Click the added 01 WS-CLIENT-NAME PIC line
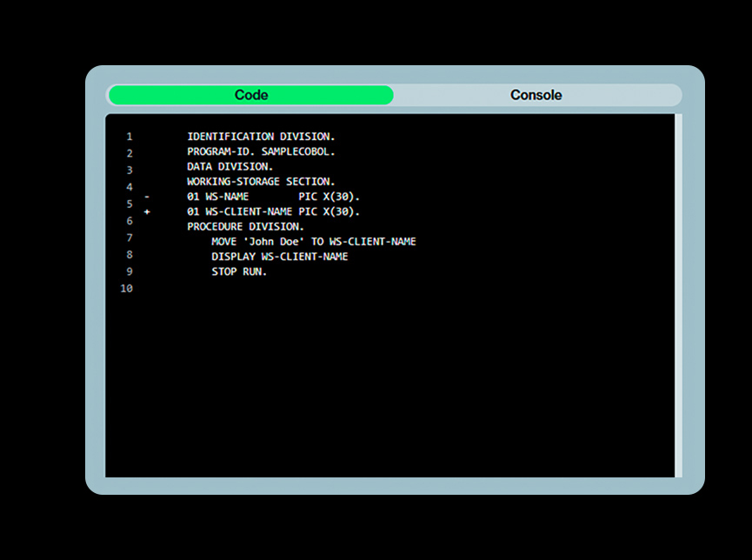This screenshot has height=560, width=752. pyautogui.click(x=273, y=211)
